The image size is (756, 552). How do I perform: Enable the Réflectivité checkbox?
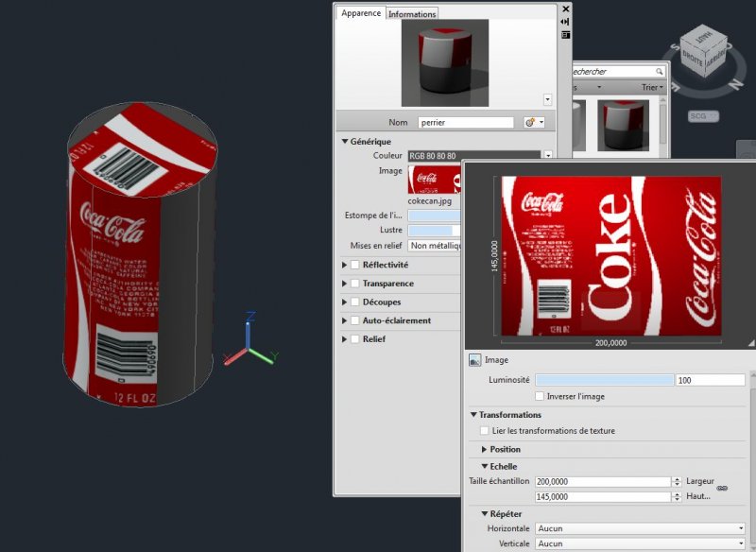coord(355,265)
